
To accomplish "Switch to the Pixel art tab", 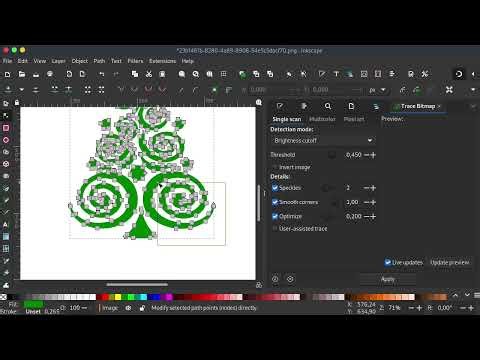I will (x=354, y=119).
